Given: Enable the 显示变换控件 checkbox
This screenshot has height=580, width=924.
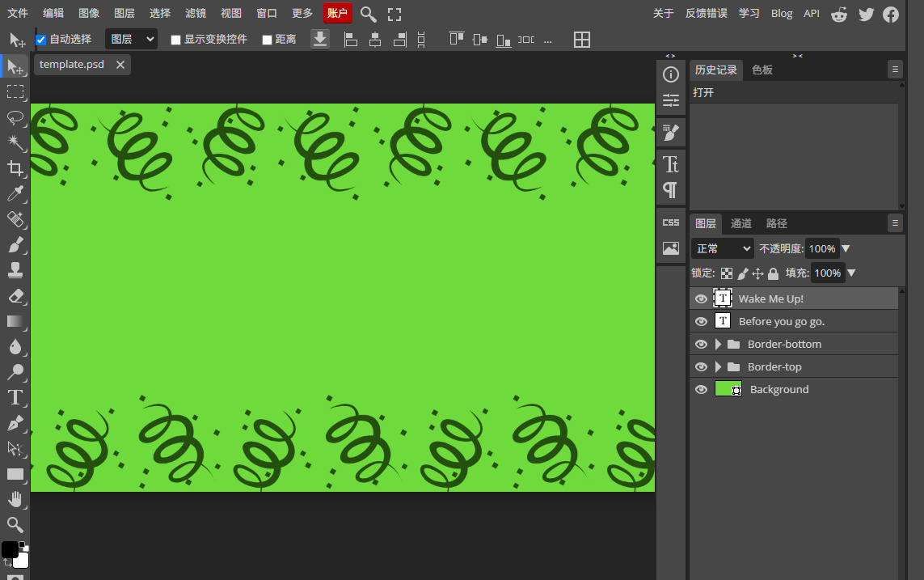Looking at the screenshot, I should click(x=175, y=40).
